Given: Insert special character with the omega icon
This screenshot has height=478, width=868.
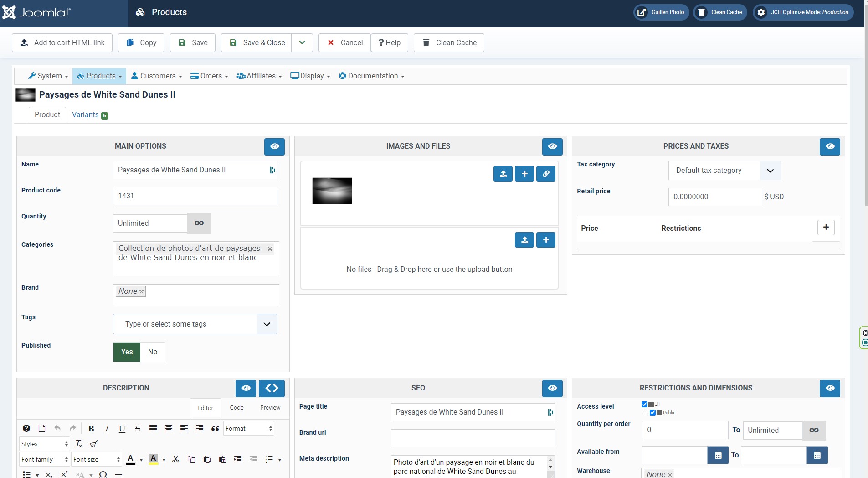Looking at the screenshot, I should [x=103, y=474].
